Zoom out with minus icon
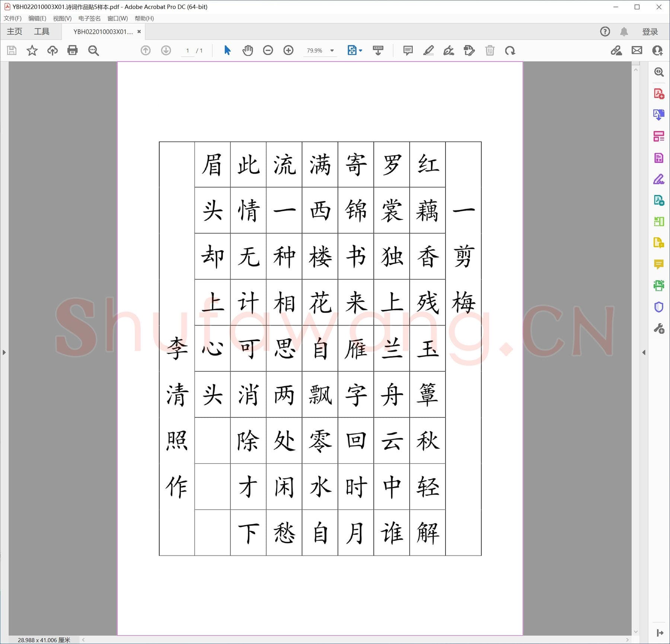Viewport: 670px width, 644px height. (268, 50)
